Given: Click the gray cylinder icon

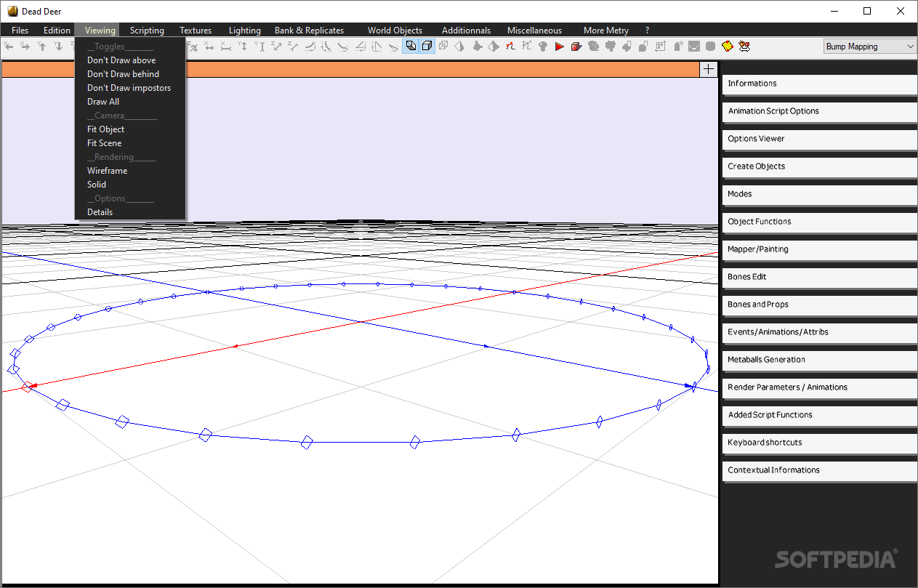Looking at the screenshot, I should (710, 47).
